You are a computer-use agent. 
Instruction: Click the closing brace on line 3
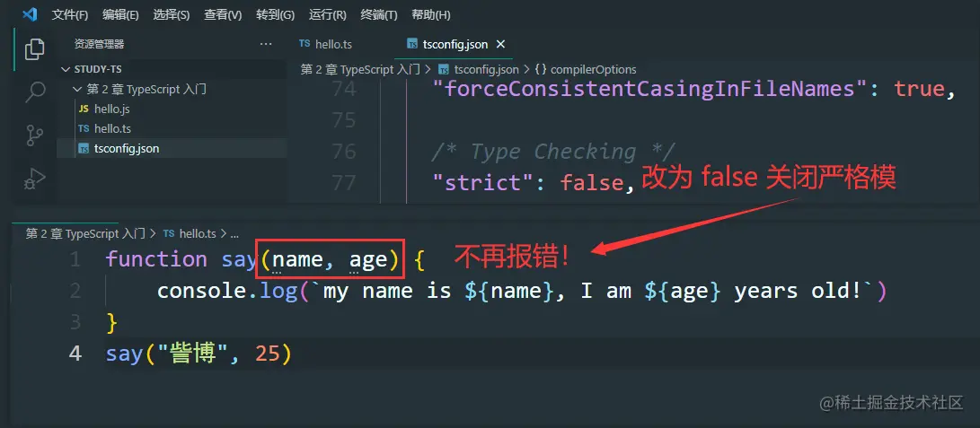click(x=112, y=322)
